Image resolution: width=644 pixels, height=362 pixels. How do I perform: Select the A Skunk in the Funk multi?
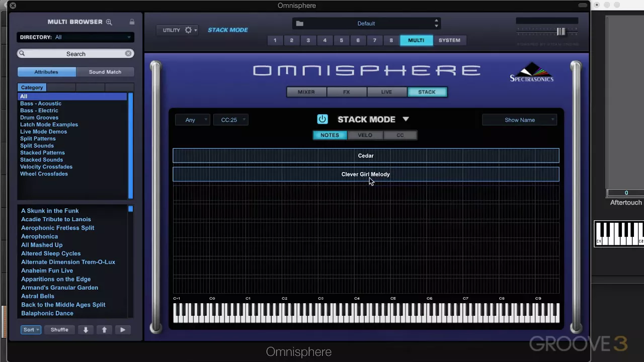point(50,211)
